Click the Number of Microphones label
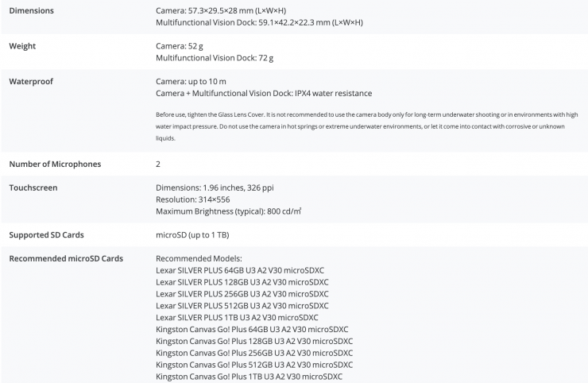The width and height of the screenshot is (588, 383). pyautogui.click(x=54, y=164)
